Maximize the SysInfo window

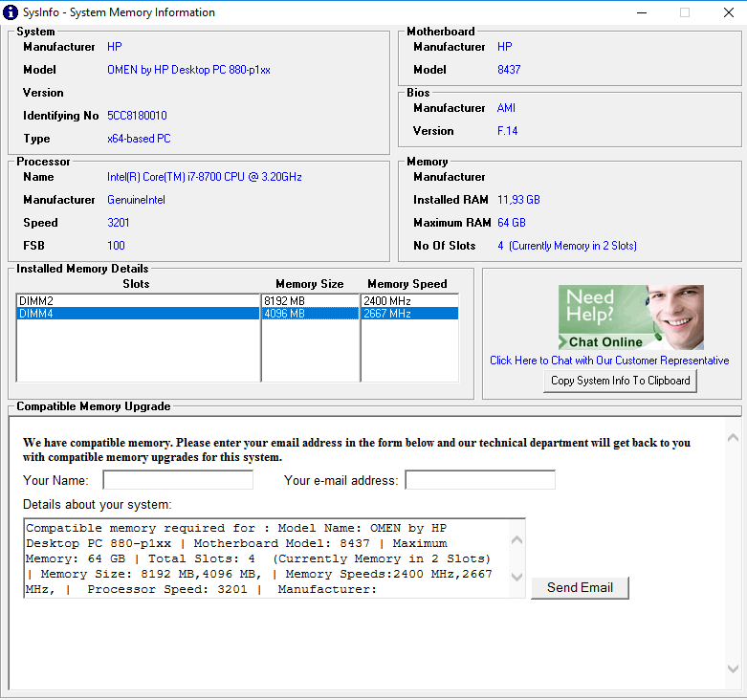click(684, 12)
